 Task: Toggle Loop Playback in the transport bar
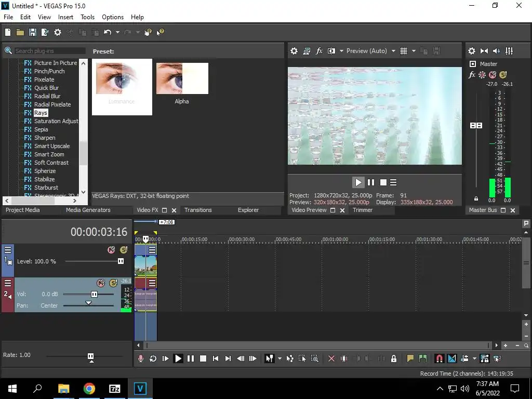pyautogui.click(x=153, y=358)
